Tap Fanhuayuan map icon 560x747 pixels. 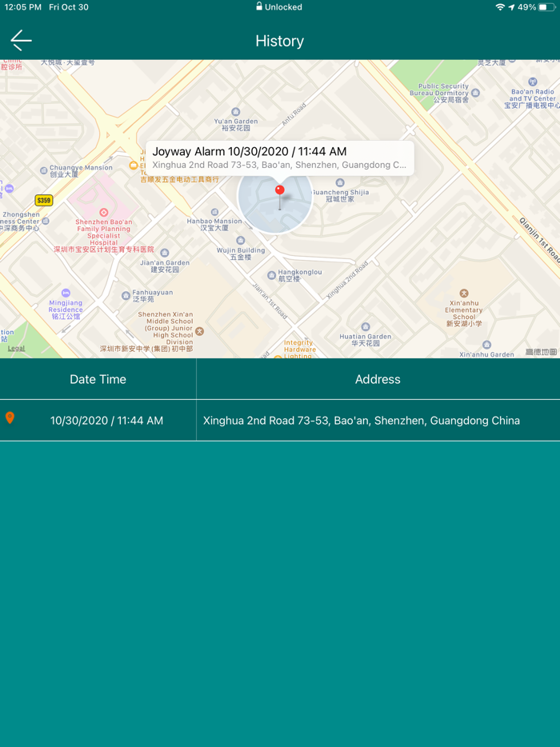click(x=126, y=295)
